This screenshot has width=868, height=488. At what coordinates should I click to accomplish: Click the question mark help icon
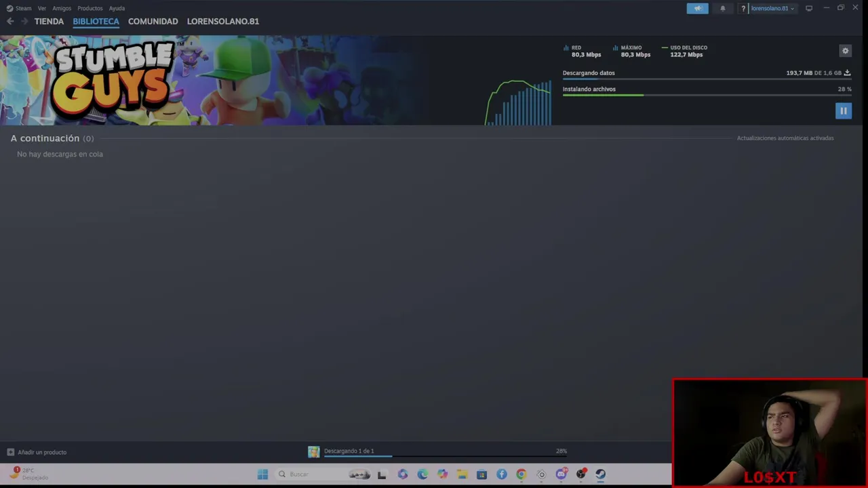[x=743, y=8]
